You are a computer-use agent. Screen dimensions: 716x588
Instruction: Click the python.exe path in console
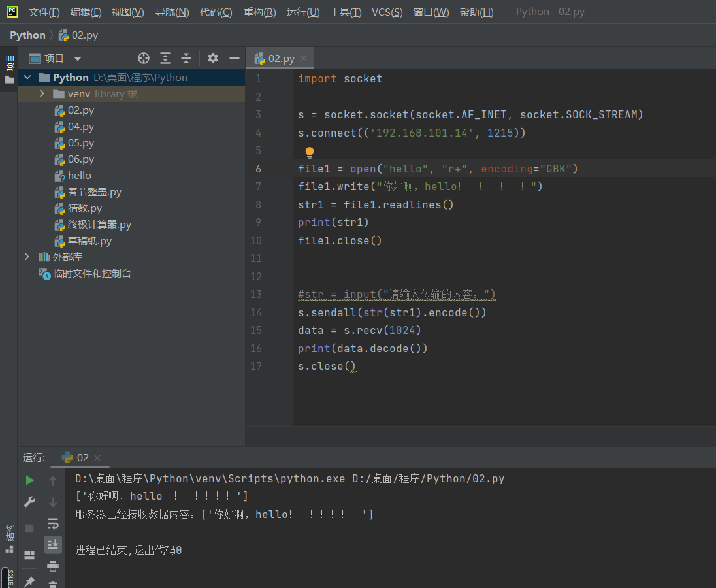click(210, 478)
